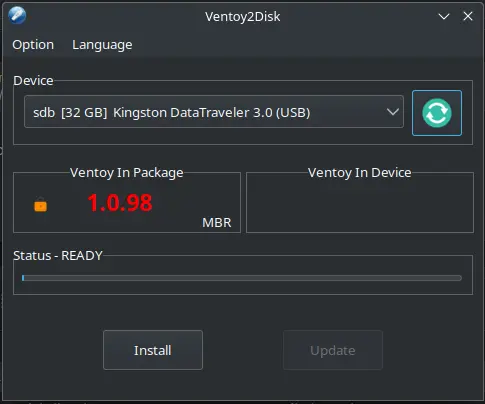
Task: Click the status progress bar
Action: tap(242, 278)
